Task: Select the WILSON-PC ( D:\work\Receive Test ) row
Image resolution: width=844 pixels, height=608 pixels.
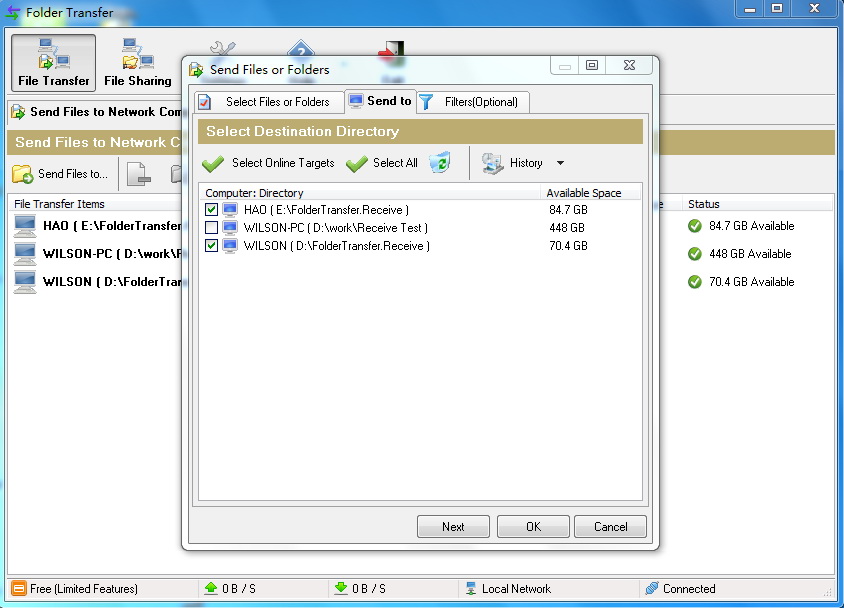Action: (x=420, y=228)
